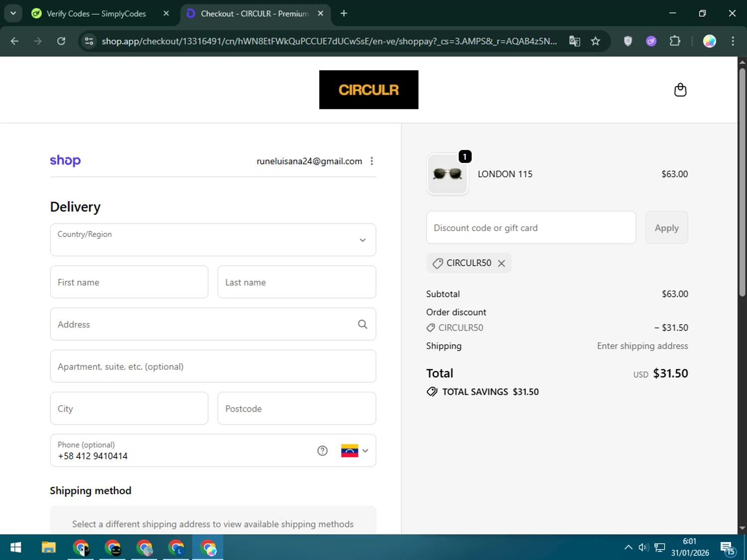Screen dimensions: 747x560
Task: Open the Windows Start menu
Action: tap(15, 548)
